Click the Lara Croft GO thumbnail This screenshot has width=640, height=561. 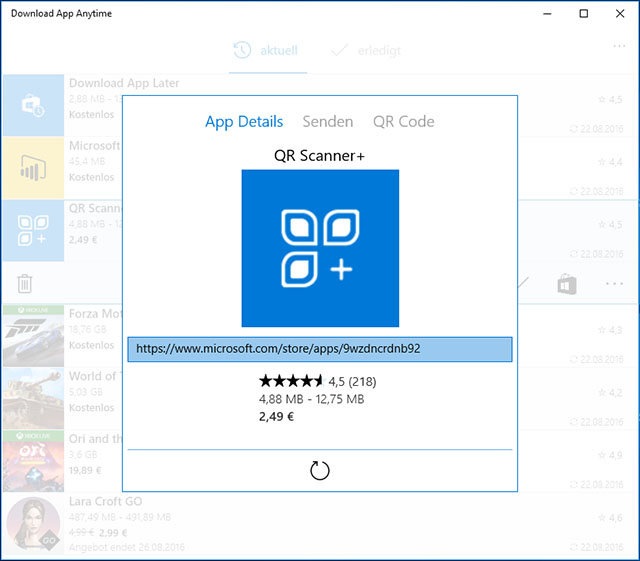coord(33,524)
